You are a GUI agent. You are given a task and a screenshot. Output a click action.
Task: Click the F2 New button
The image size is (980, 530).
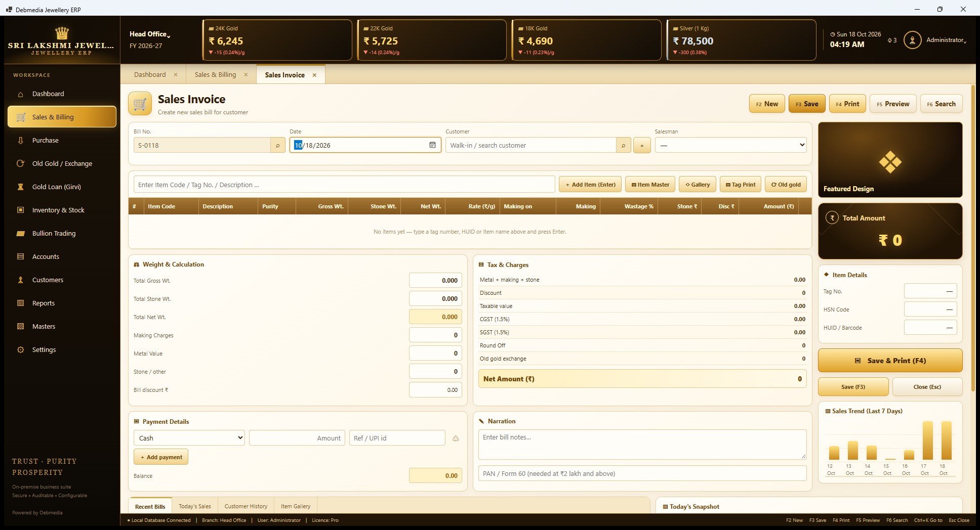tap(767, 104)
